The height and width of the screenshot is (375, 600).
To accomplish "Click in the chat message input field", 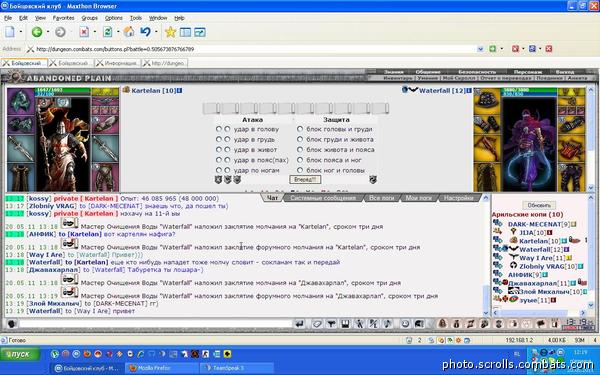I will click(x=155, y=324).
